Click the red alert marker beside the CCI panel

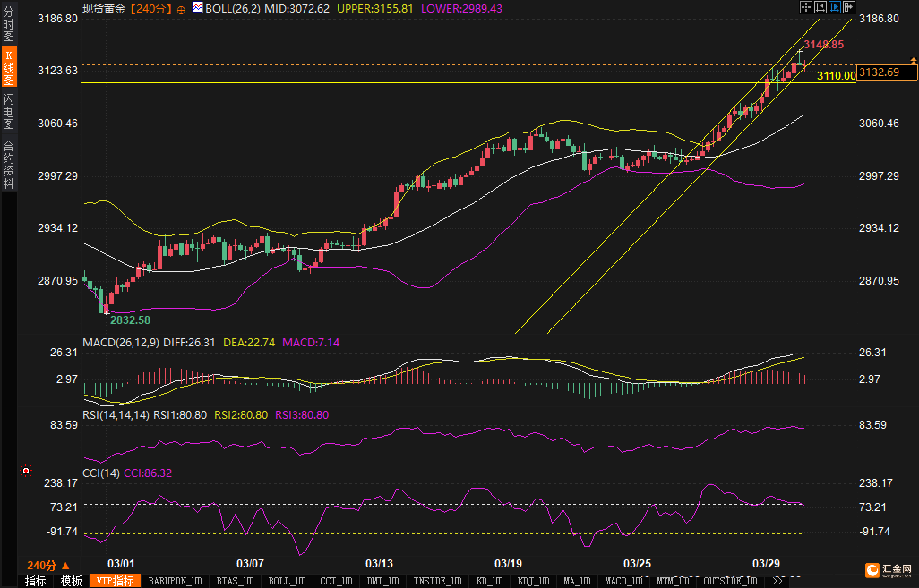(26, 471)
